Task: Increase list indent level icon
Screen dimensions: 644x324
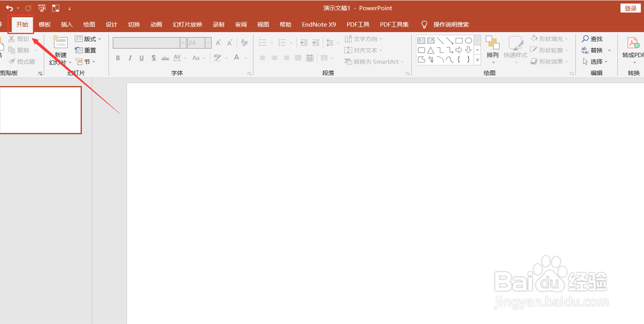Action: point(316,43)
